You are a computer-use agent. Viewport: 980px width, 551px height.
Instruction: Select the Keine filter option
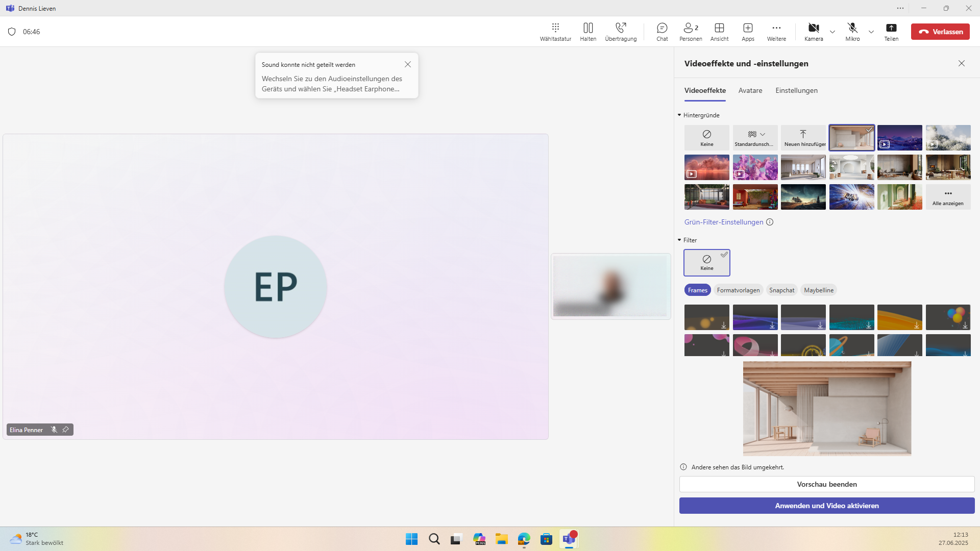point(707,262)
